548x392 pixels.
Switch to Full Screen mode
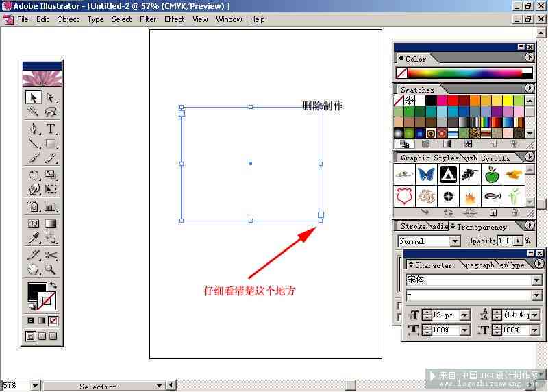[x=53, y=336]
